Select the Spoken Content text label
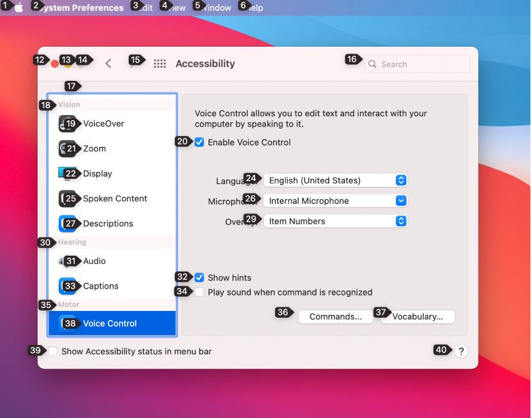532x418 pixels. pyautogui.click(x=115, y=199)
